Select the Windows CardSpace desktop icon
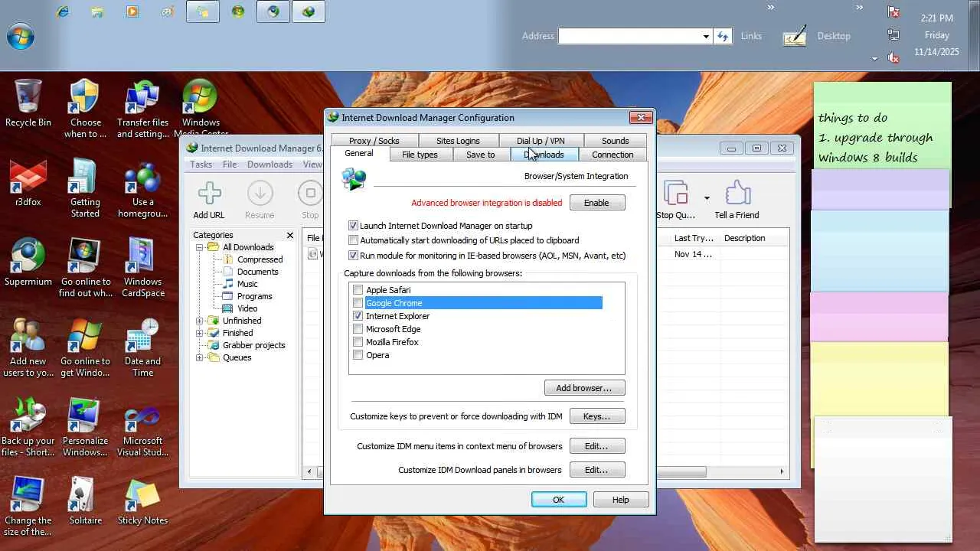Image resolution: width=980 pixels, height=551 pixels. [143, 268]
